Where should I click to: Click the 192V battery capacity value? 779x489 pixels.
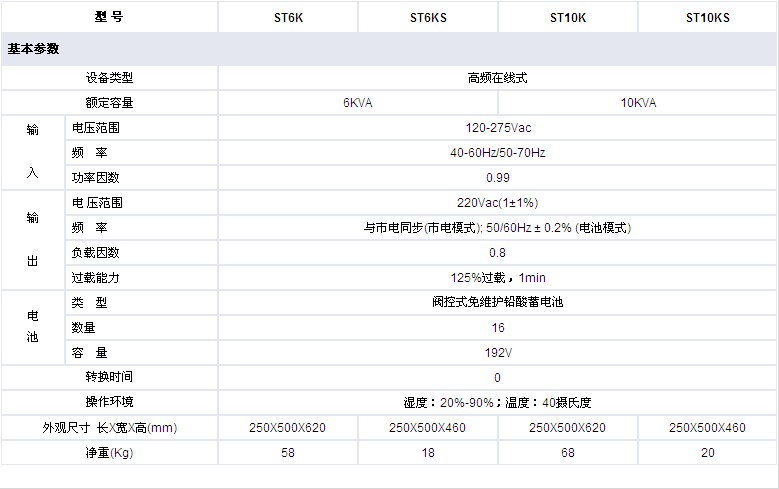pos(497,353)
